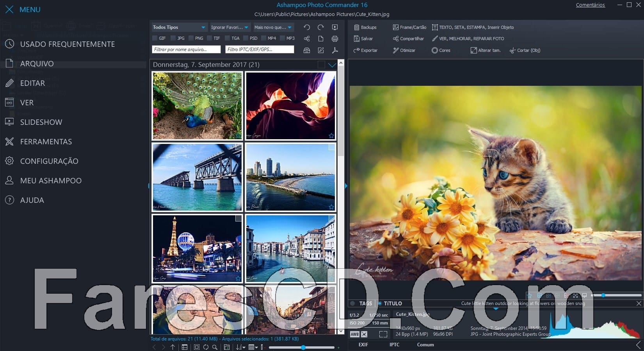Create new folder with the folder-plus icon
The height and width of the screenshot is (351, 644).
point(227,347)
